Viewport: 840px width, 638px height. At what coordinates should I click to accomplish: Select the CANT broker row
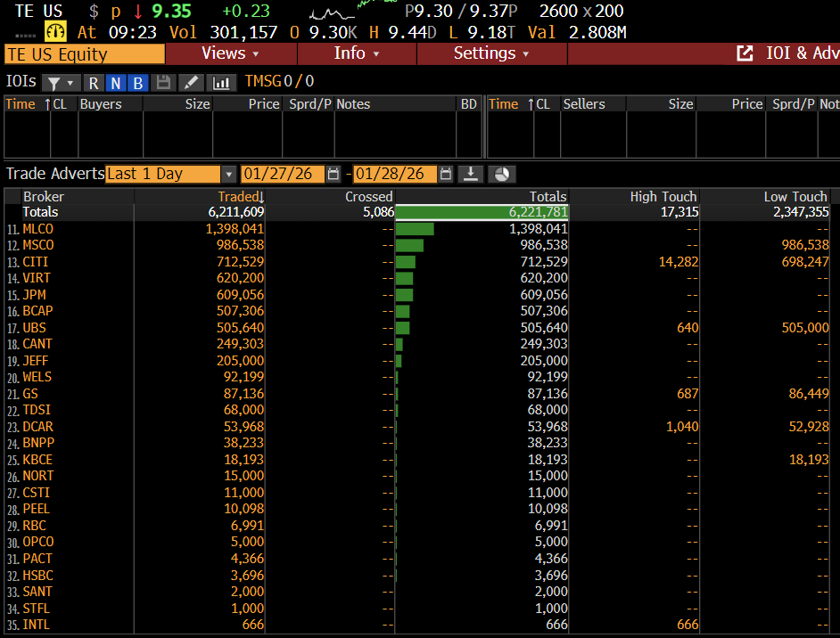coord(418,344)
